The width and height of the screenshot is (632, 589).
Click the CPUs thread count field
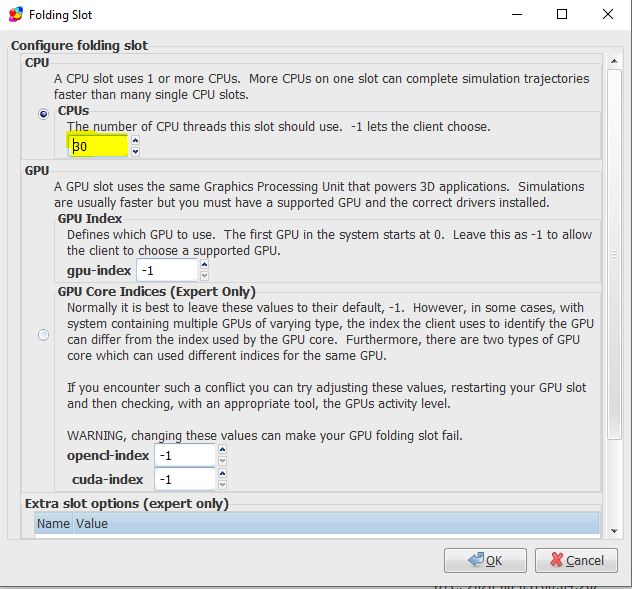coord(98,146)
